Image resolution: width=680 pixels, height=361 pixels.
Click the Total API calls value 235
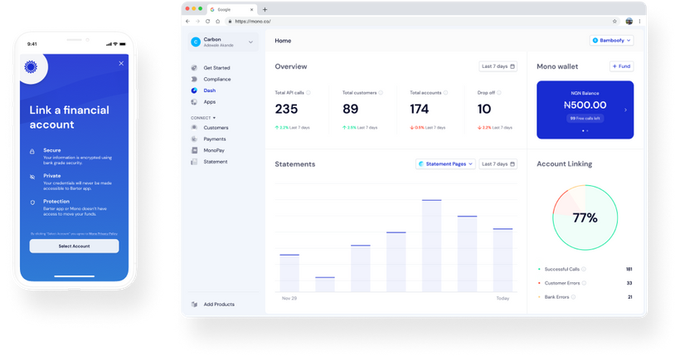(x=286, y=109)
